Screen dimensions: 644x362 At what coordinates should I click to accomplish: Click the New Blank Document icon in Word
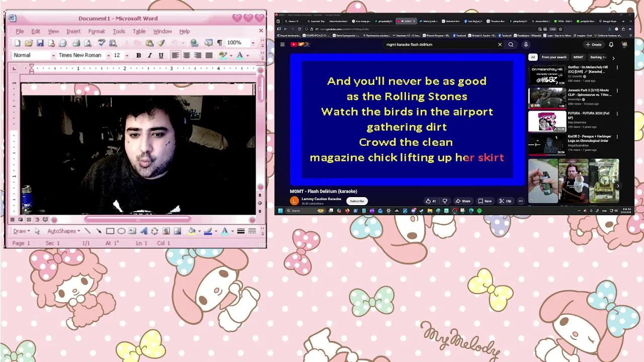pos(18,43)
